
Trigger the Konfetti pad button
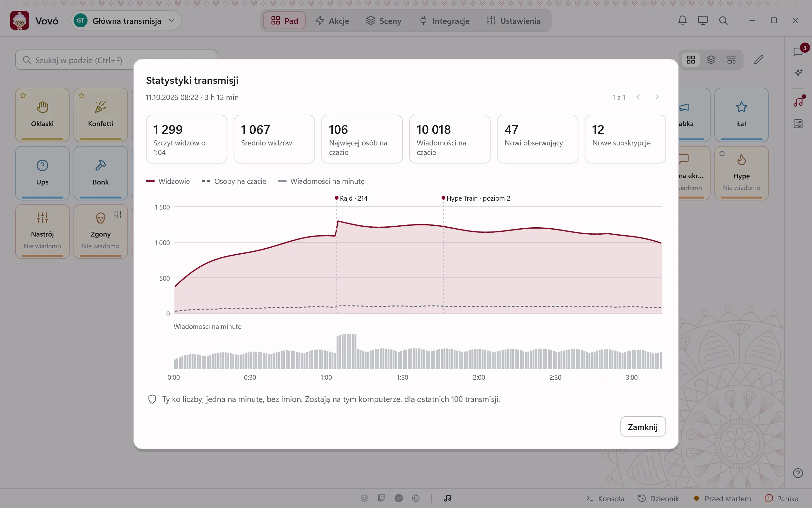(x=101, y=115)
